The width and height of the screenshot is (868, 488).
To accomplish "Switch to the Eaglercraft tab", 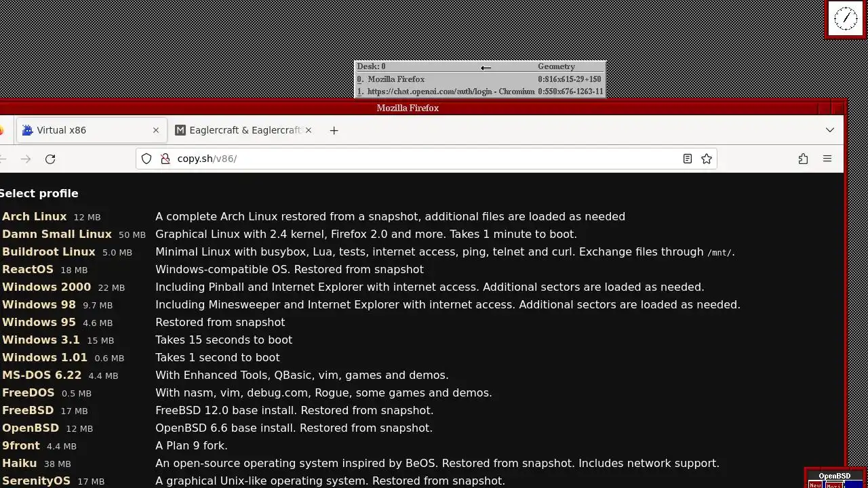I will (x=244, y=130).
